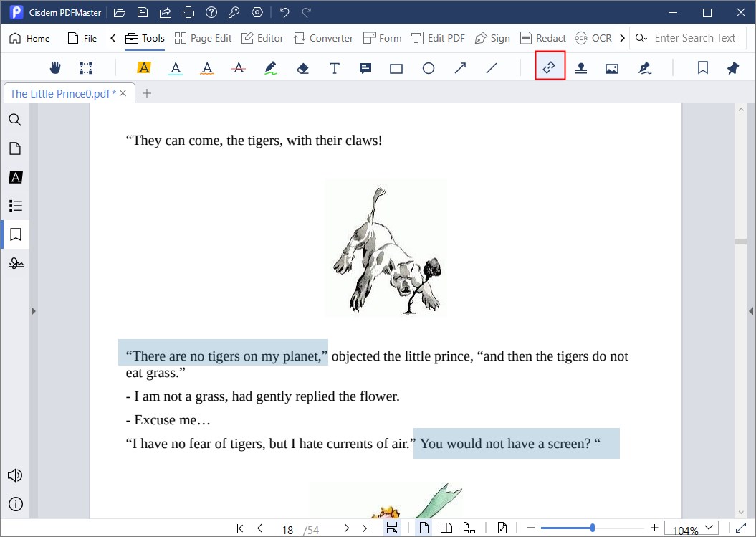Image resolution: width=756 pixels, height=537 pixels.
Task: Select the Line drawing tool
Action: [x=492, y=69]
